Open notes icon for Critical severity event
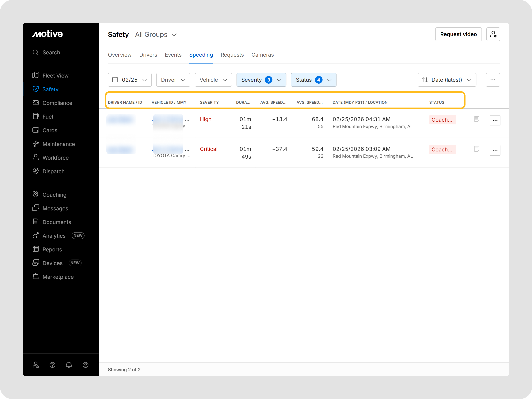 point(477,149)
